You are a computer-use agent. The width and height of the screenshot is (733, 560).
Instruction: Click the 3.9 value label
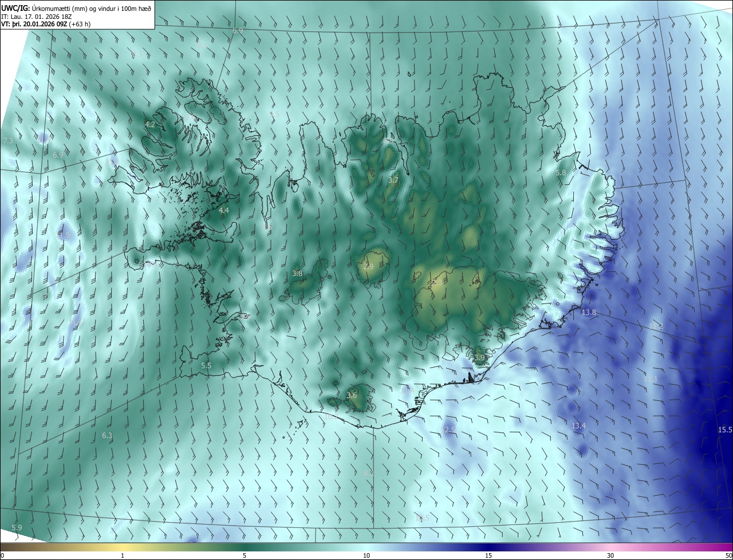[x=479, y=357]
